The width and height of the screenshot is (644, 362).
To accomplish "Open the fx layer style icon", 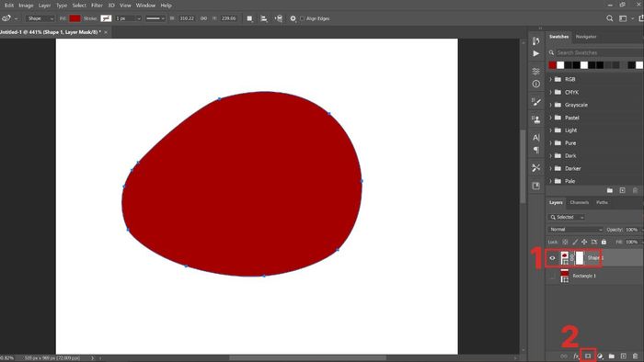I will [x=576, y=356].
